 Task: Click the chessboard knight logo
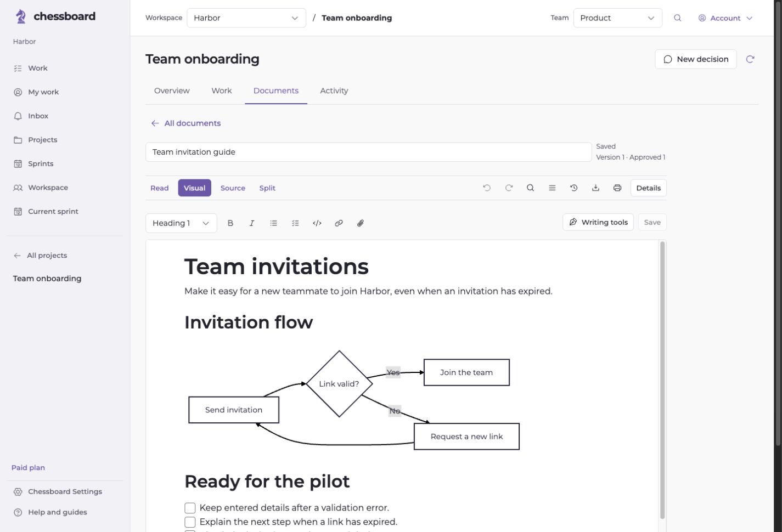coord(21,16)
